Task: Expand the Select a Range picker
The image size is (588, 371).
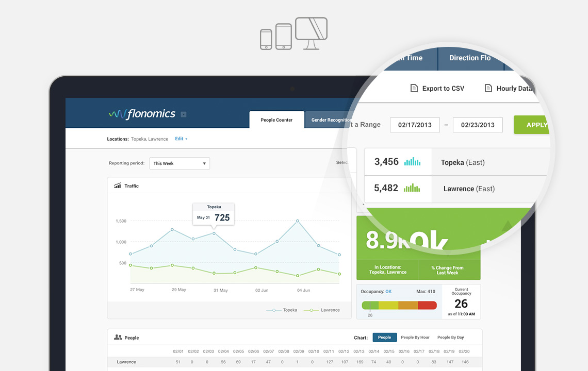Action: (364, 125)
